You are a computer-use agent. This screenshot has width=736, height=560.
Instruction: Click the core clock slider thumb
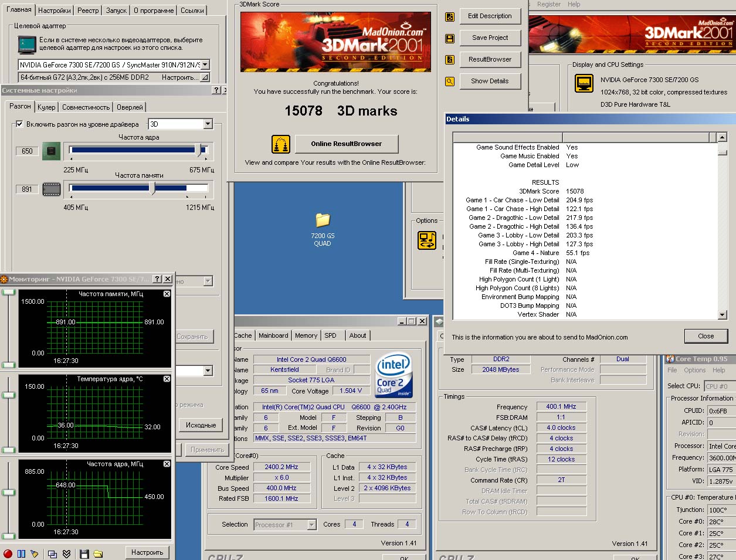point(198,150)
